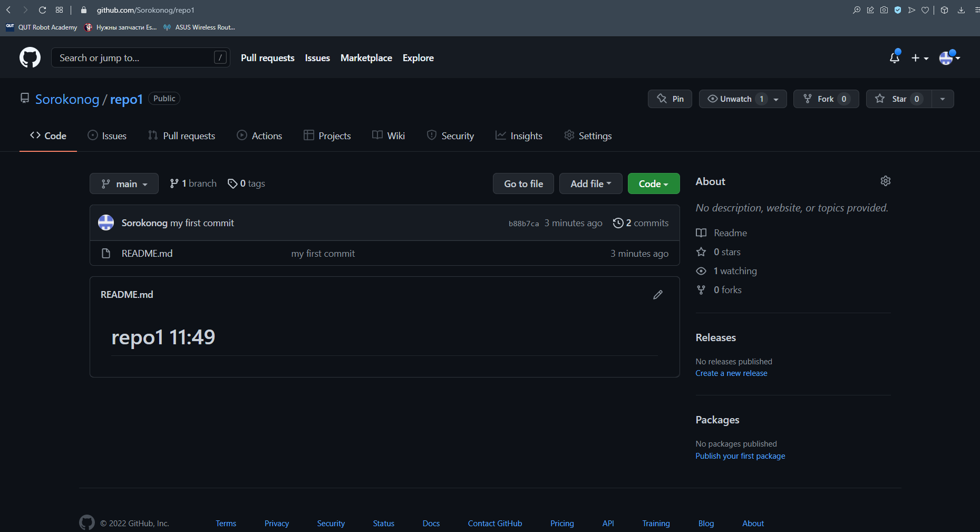Click the 1 branch link
Viewport: 980px width, 532px height.
(x=193, y=183)
